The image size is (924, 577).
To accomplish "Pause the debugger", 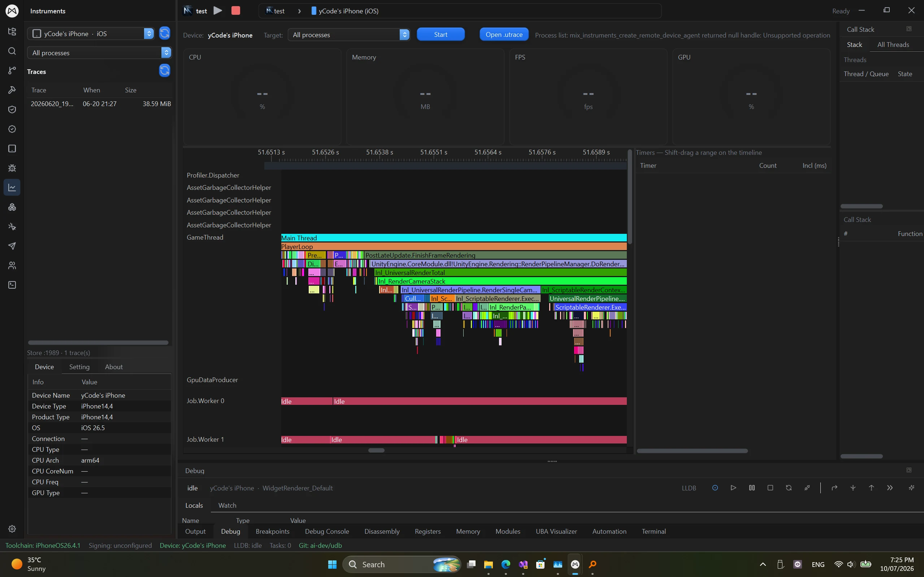I will 752,488.
